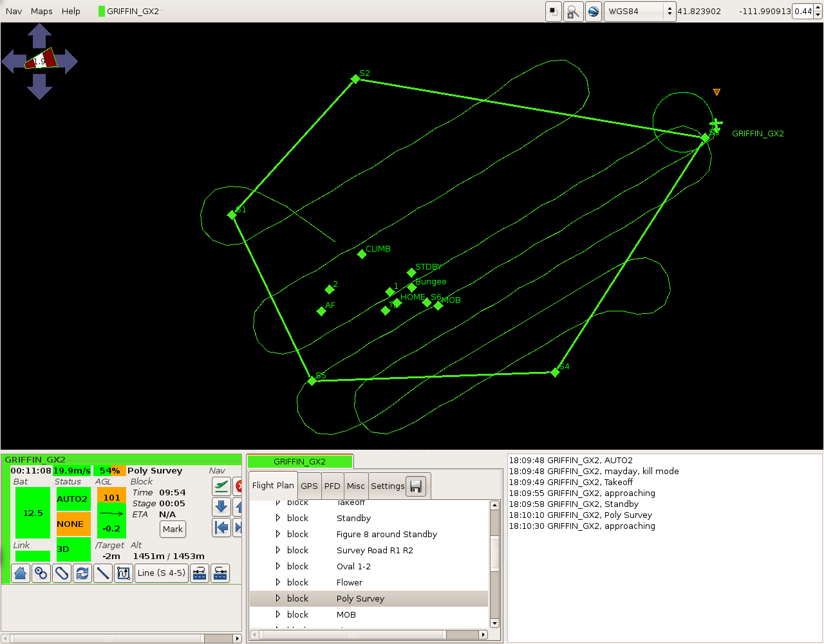Click the blue down-arrow altitude icon
This screenshot has width=824, height=644.
221,507
